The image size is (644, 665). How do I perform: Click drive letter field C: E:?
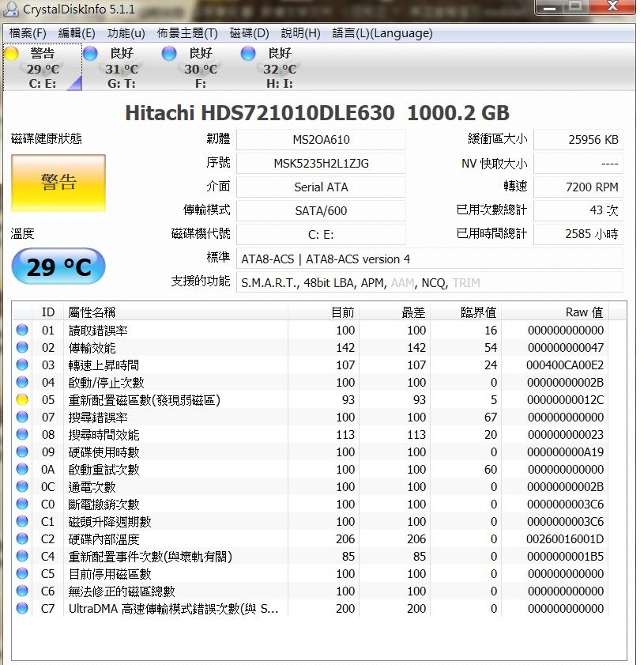tap(321, 235)
